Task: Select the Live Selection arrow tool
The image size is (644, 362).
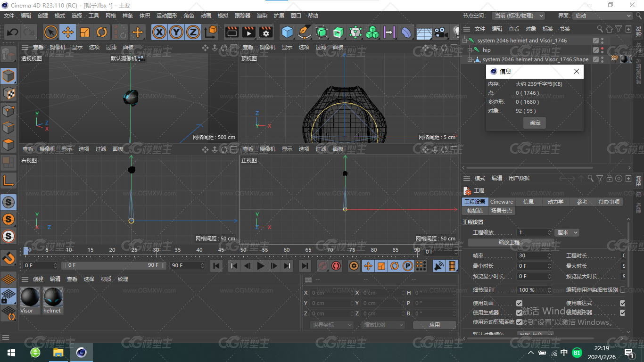Action: pyautogui.click(x=51, y=33)
